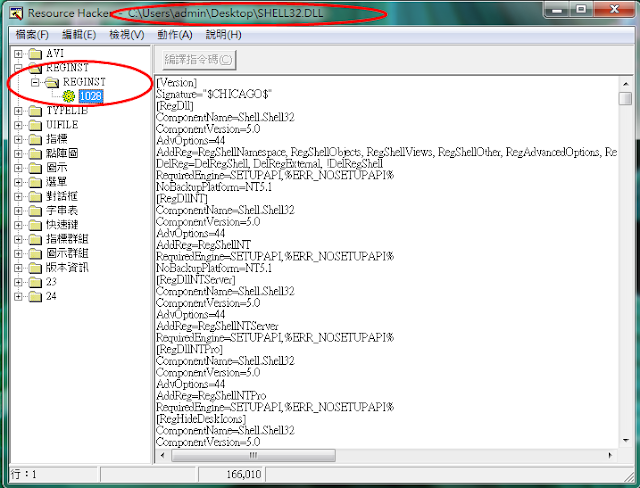Expand the tree node 24
The height and width of the screenshot is (488, 640).
pos(18,297)
